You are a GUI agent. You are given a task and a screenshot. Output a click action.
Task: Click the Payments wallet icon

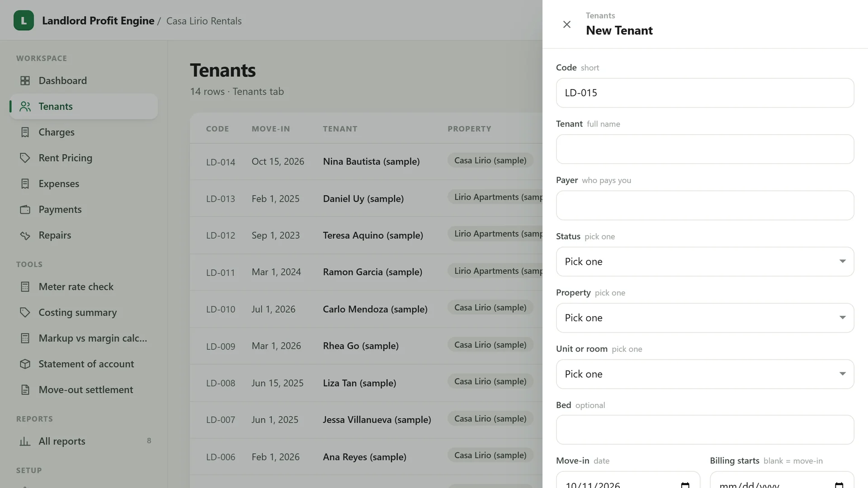pos(25,209)
